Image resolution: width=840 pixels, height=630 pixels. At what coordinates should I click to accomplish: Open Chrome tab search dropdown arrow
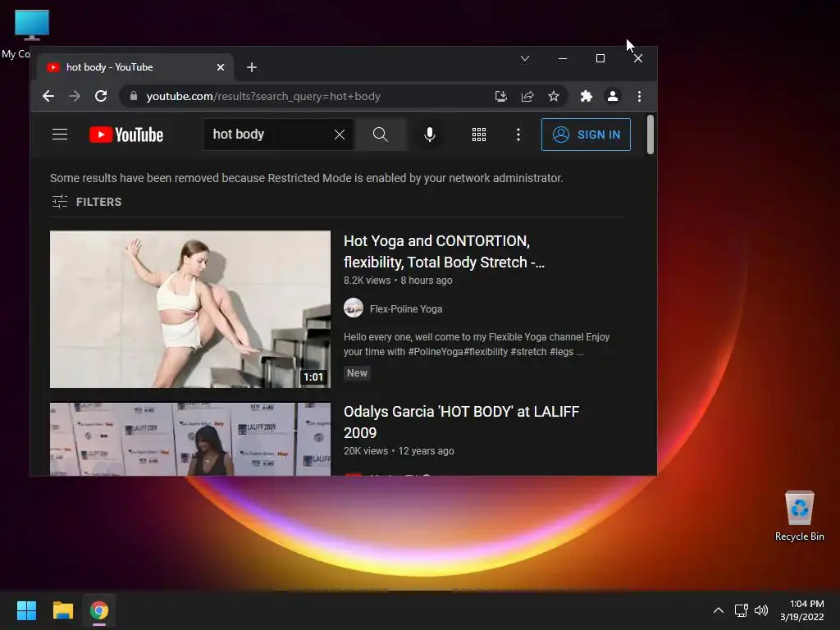525,58
